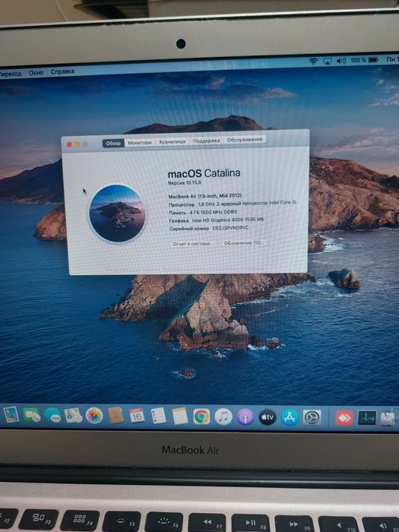The width and height of the screenshot is (399, 532).
Task: Click the macOS Catalina round logo image
Action: 117,214
